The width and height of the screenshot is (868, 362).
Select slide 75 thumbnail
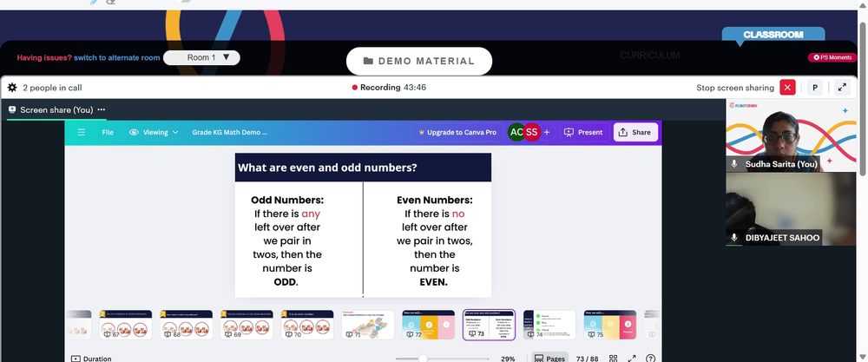[x=610, y=325]
